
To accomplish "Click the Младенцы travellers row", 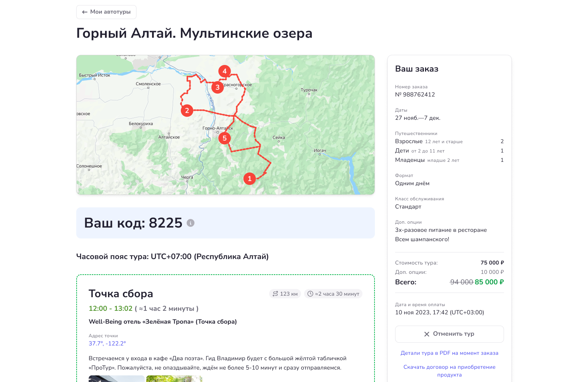I will click(450, 160).
